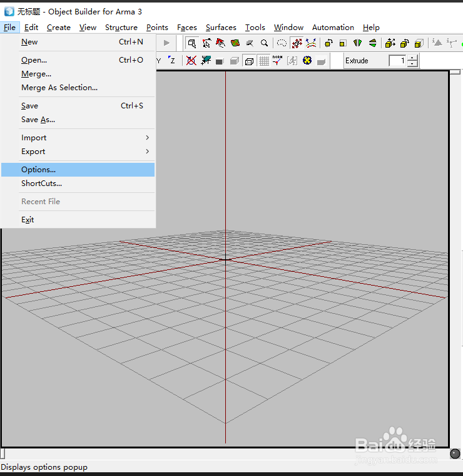
Task: Open the Help menu
Action: (371, 28)
